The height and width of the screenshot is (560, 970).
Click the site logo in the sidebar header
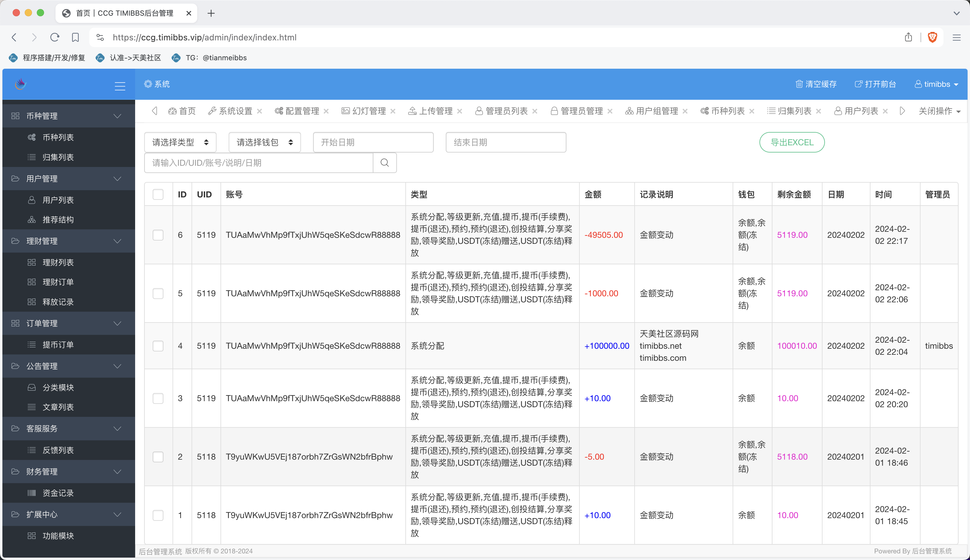(21, 84)
